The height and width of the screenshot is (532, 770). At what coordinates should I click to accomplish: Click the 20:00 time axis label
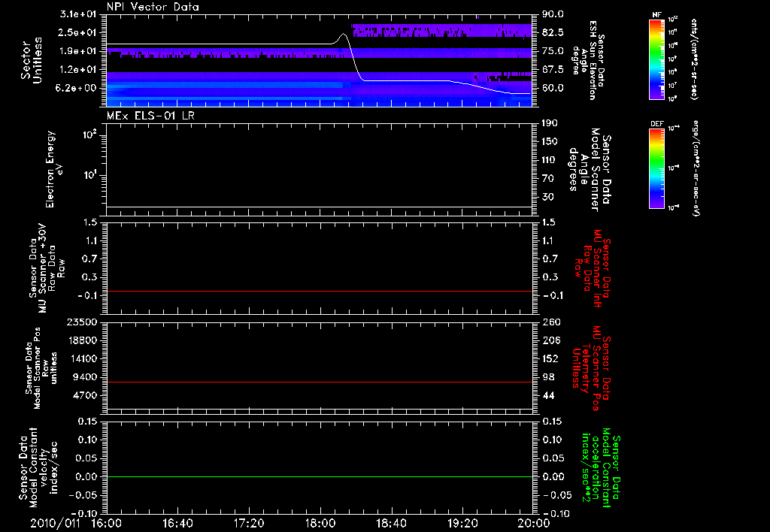[534, 523]
